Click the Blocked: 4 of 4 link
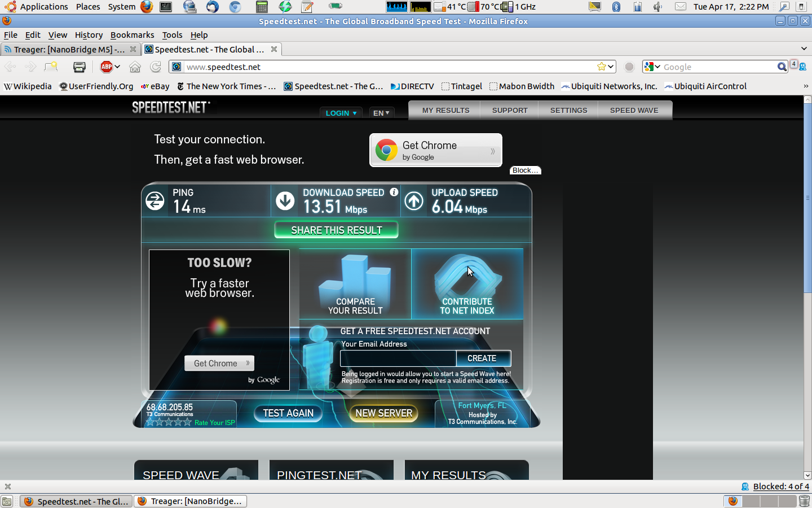 (780, 487)
